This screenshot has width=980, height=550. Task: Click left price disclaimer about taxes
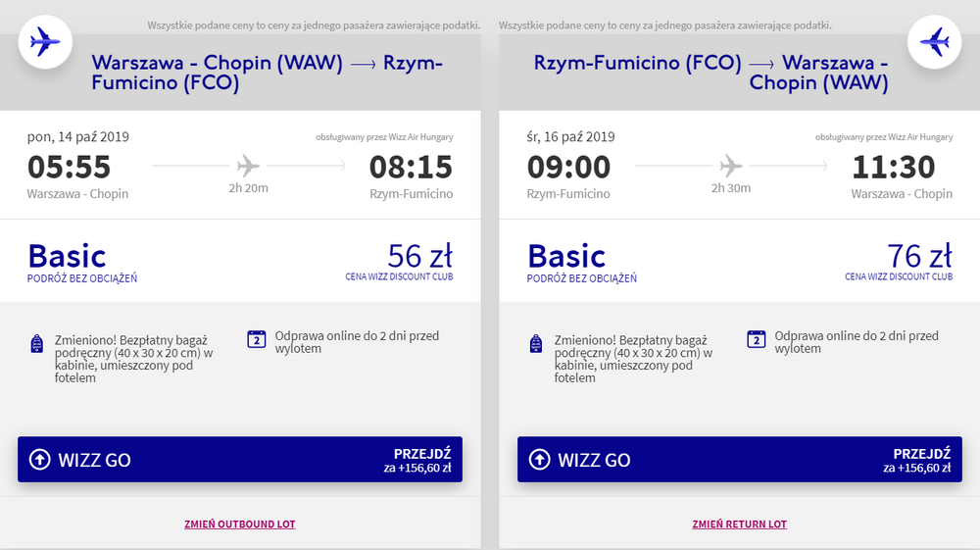[x=314, y=25]
